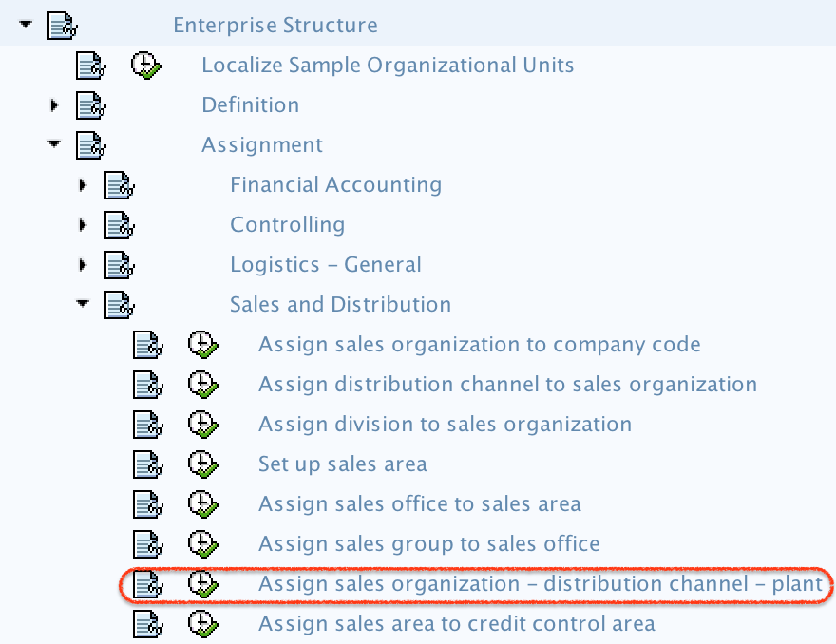836x644 pixels.
Task: Open documentation icon beside "Sales and Distribution"
Action: pos(118,304)
